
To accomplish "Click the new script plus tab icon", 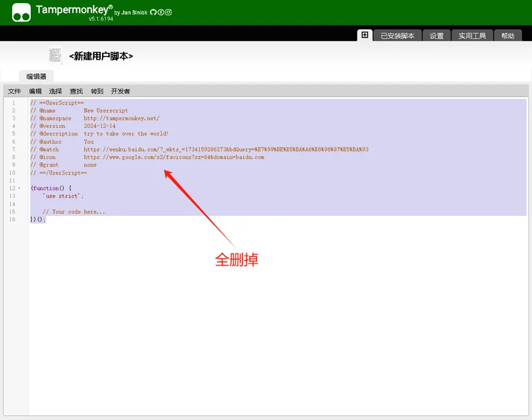I will pyautogui.click(x=365, y=35).
